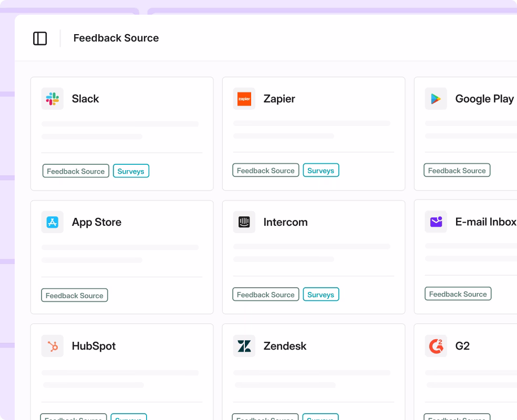Click the Zendesk logo icon
Viewport: 517px width, 420px height.
[244, 346]
